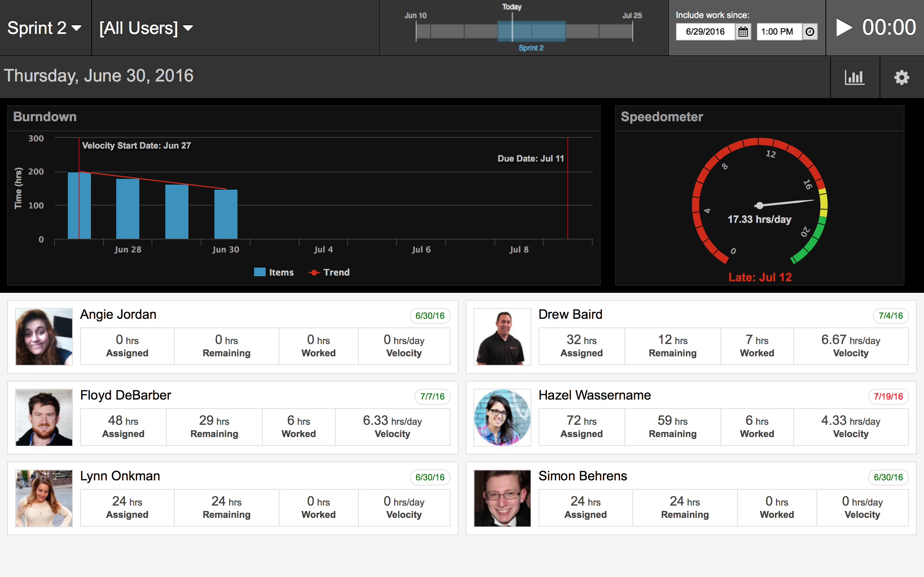Click Simon Behrens' name heading
Screen dimensions: 924x577
click(x=583, y=476)
